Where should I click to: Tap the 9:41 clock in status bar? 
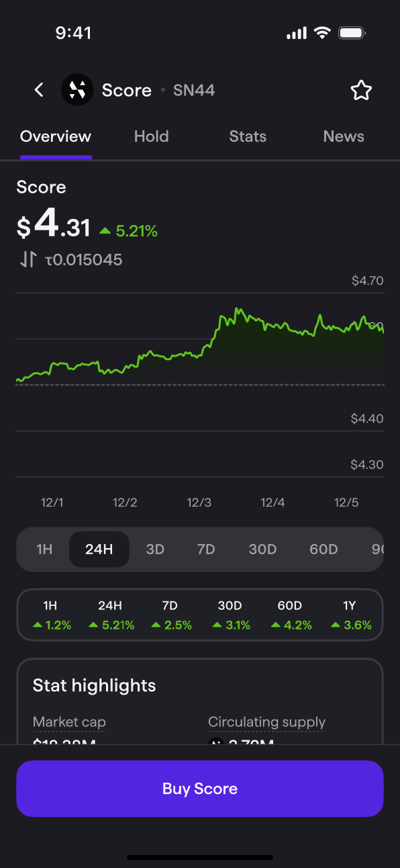click(73, 33)
